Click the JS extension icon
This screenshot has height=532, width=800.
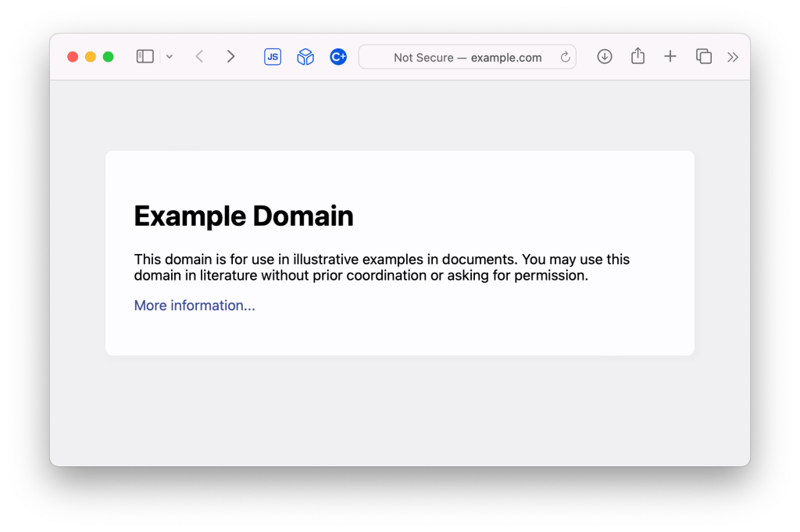272,56
